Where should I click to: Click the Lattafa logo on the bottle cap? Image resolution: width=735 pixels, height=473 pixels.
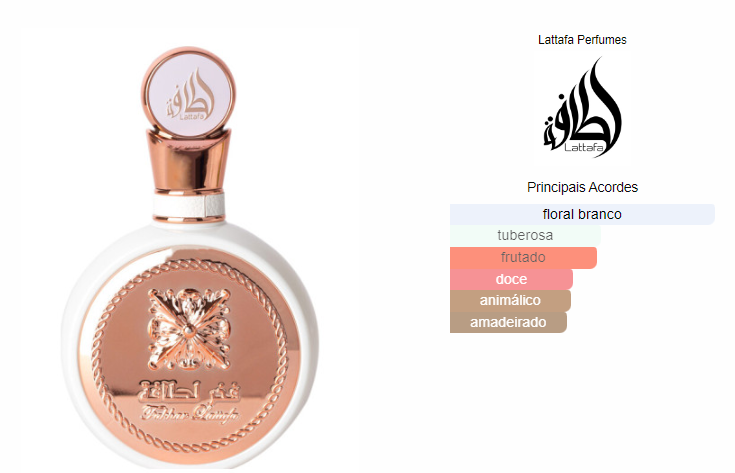[x=190, y=96]
